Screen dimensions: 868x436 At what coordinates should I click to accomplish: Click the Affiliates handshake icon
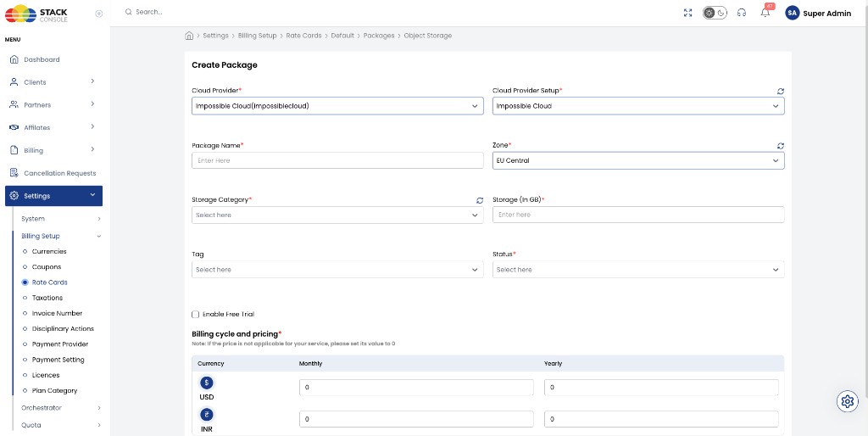[14, 127]
